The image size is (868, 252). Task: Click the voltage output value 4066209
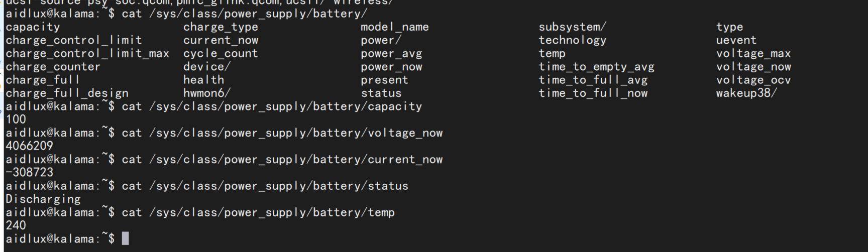(x=29, y=146)
